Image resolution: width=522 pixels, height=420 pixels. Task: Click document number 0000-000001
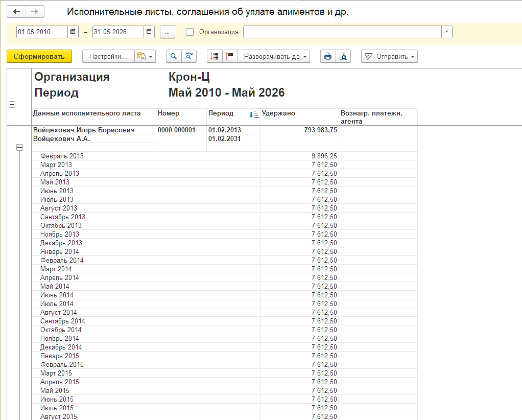176,130
